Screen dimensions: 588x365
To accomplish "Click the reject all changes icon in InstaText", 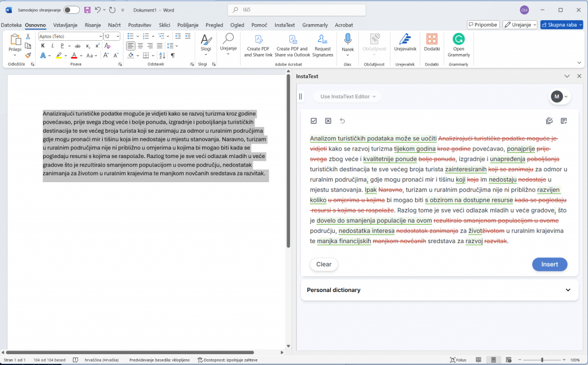I will click(x=328, y=121).
